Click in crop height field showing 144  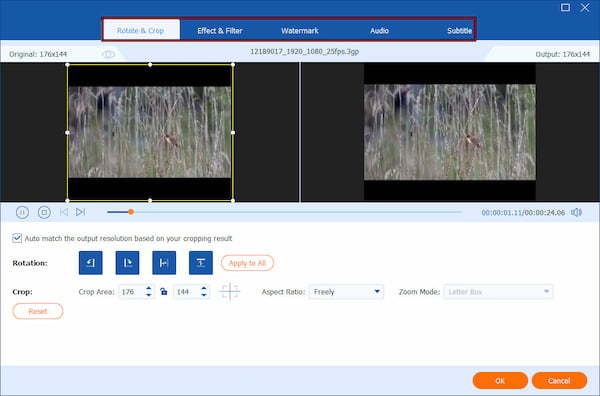pos(186,292)
